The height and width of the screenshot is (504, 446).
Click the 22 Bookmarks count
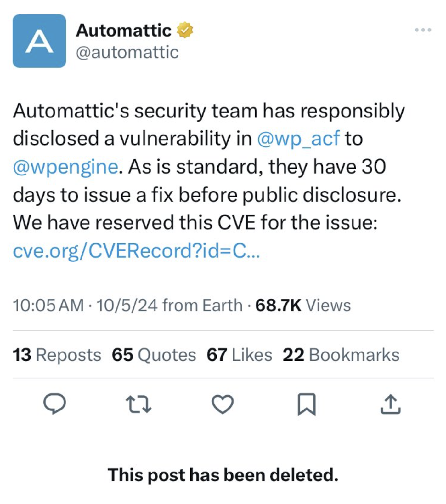click(x=341, y=355)
